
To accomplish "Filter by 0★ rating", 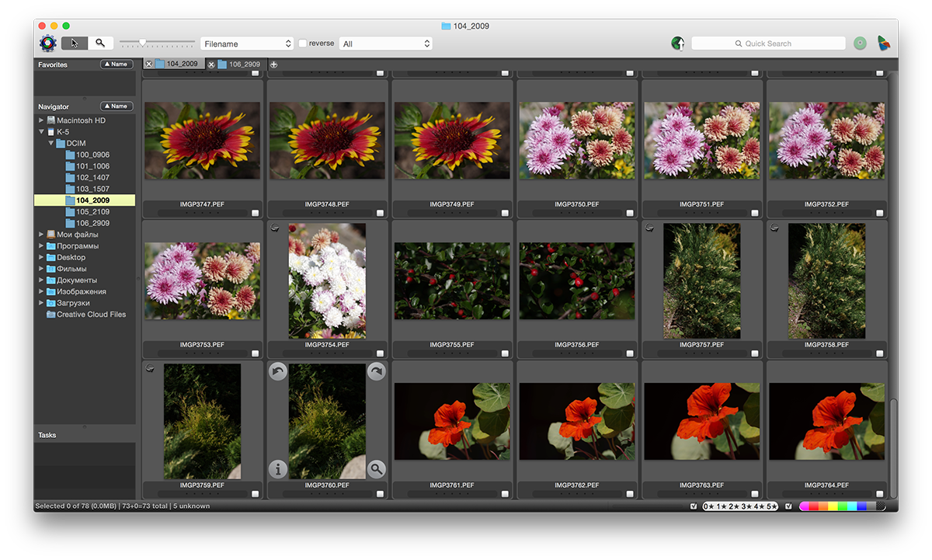I will pyautogui.click(x=710, y=506).
